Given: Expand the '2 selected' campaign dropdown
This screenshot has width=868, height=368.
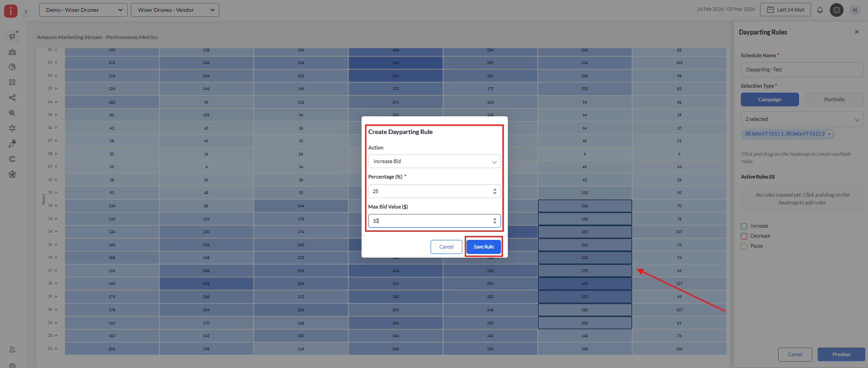Looking at the screenshot, I should coord(802,119).
